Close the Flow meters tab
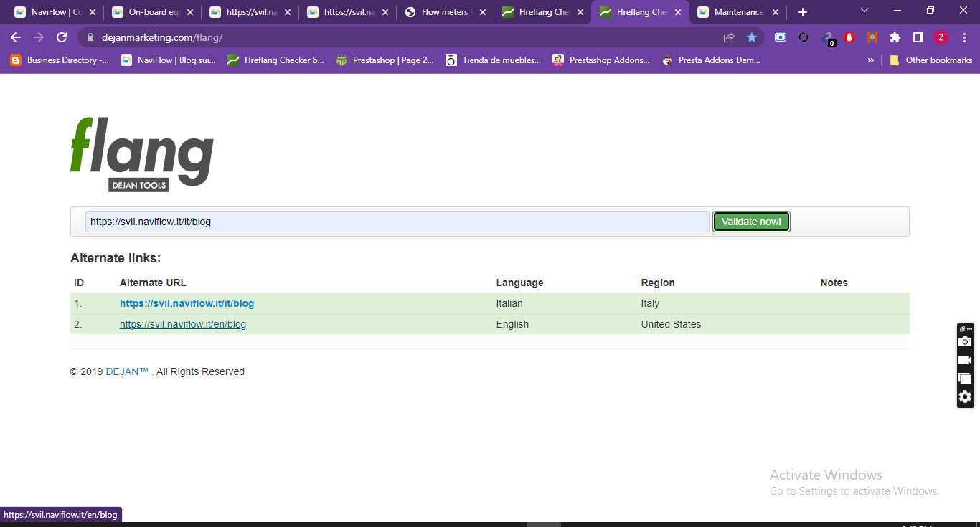This screenshot has height=527, width=980. [x=482, y=12]
